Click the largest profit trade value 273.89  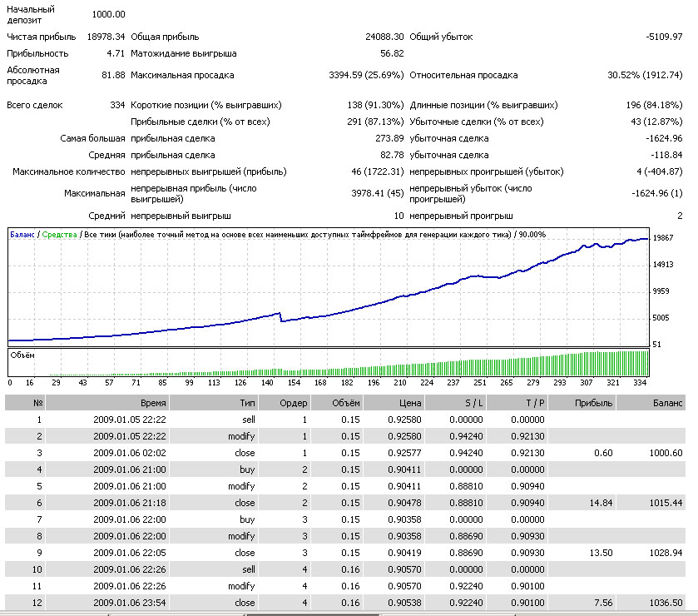pyautogui.click(x=389, y=138)
